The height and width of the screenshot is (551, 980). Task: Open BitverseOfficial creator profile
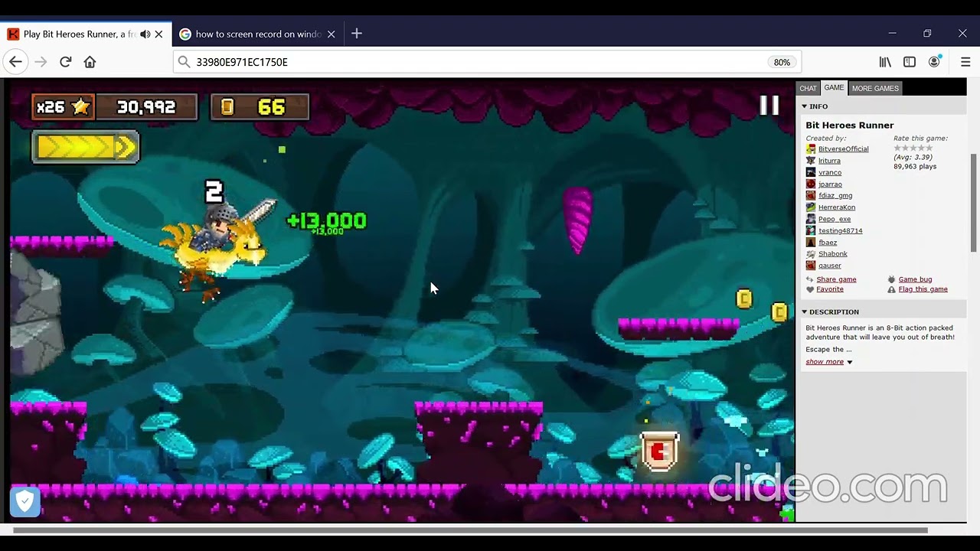(x=843, y=149)
